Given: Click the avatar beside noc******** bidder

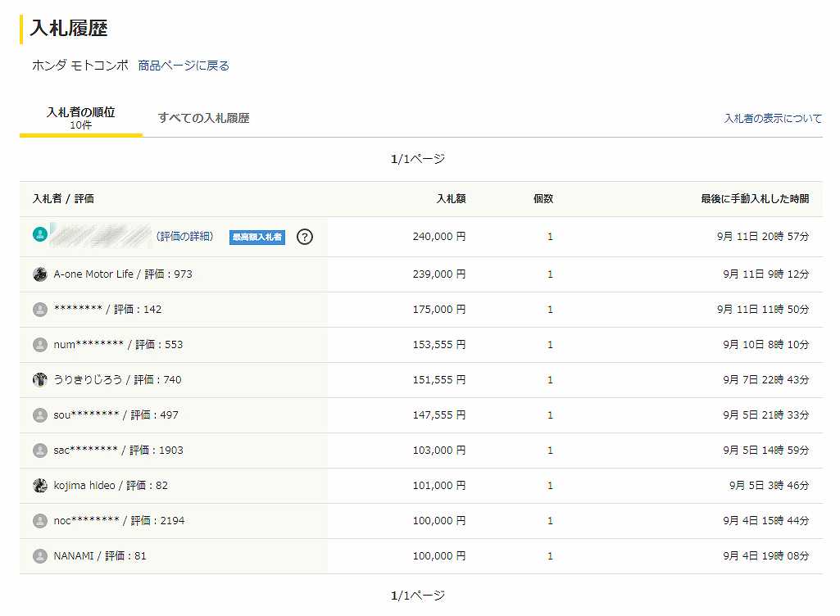Looking at the screenshot, I should tap(39, 521).
